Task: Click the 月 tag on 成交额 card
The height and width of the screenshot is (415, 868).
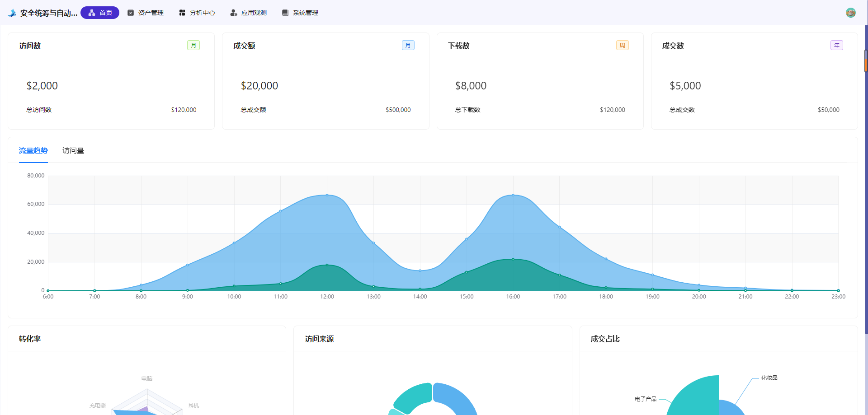Action: tap(408, 45)
